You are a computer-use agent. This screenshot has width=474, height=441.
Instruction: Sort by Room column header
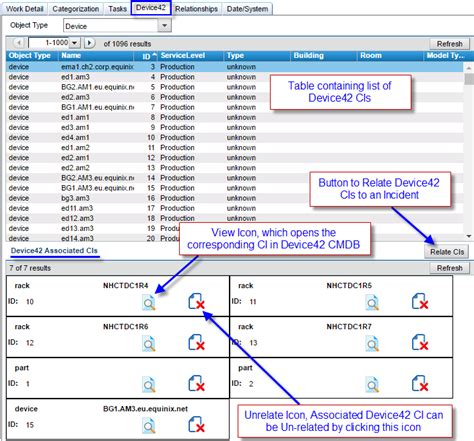[x=390, y=56]
